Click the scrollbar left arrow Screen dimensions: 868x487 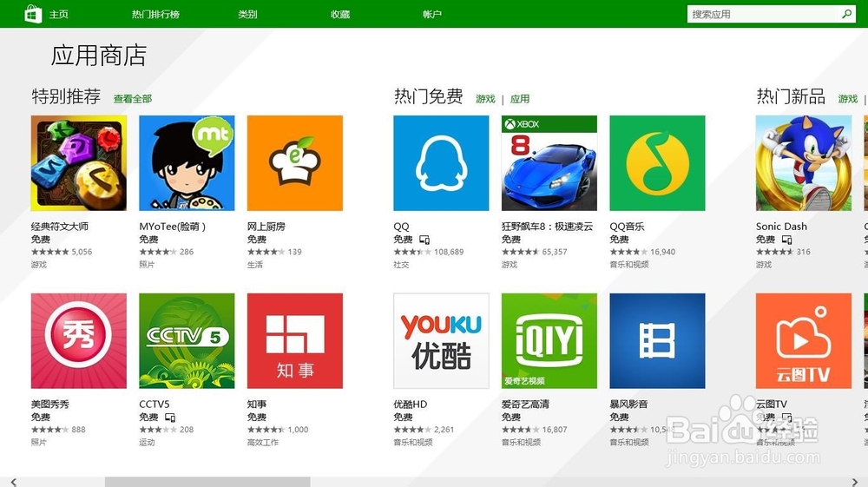click(14, 482)
